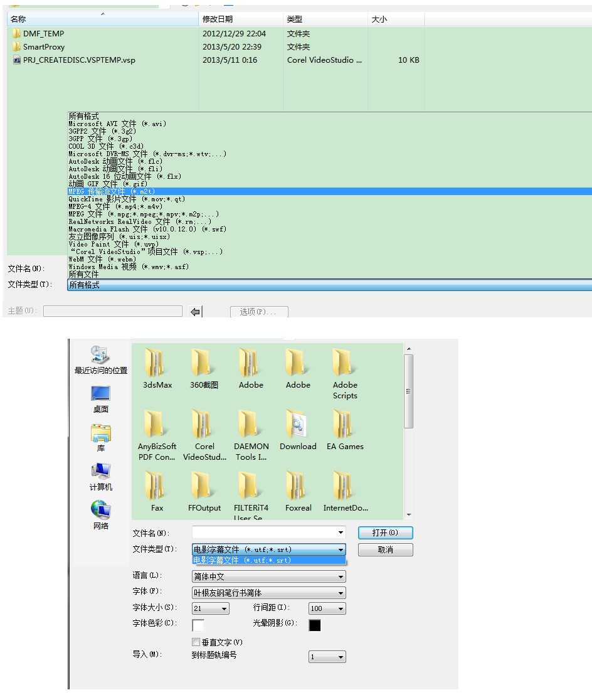Open the 字体 font dropdown
Screen dimensions: 592x700
click(x=269, y=592)
